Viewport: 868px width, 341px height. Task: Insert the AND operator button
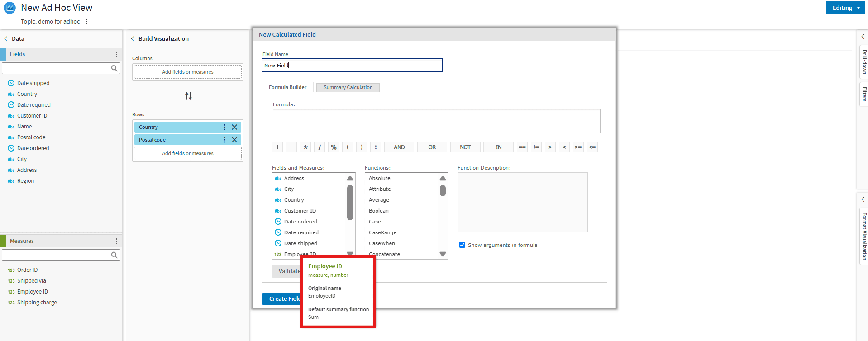tap(399, 147)
